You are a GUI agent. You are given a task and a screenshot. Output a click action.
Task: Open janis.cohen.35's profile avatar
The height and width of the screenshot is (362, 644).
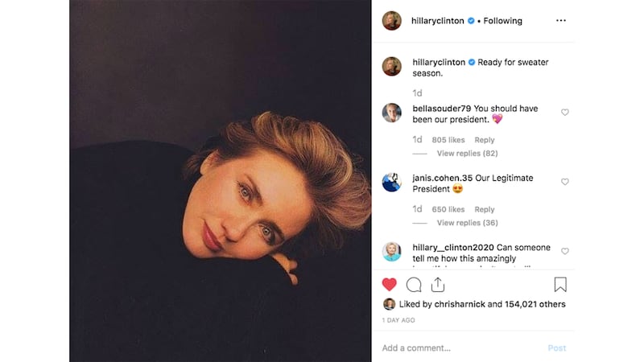(392, 183)
